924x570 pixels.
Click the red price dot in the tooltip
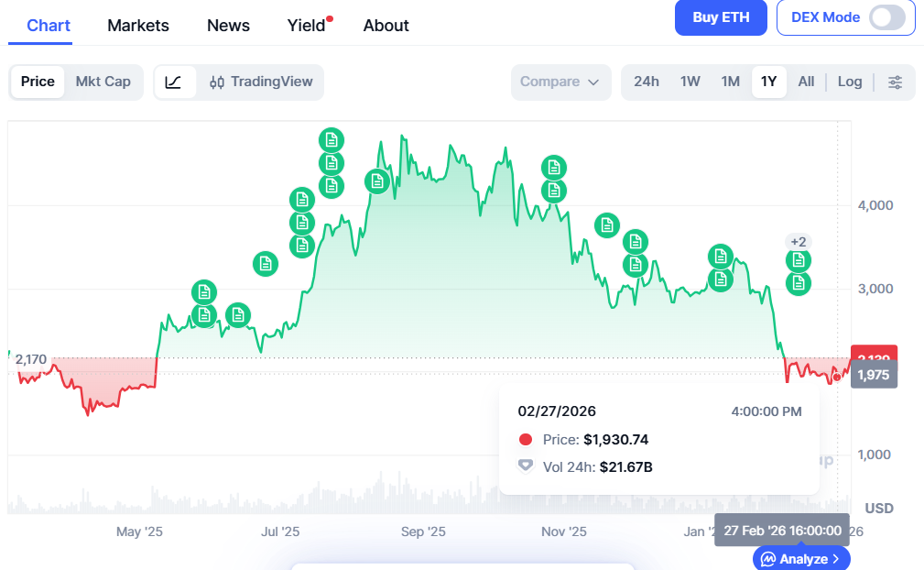point(524,438)
